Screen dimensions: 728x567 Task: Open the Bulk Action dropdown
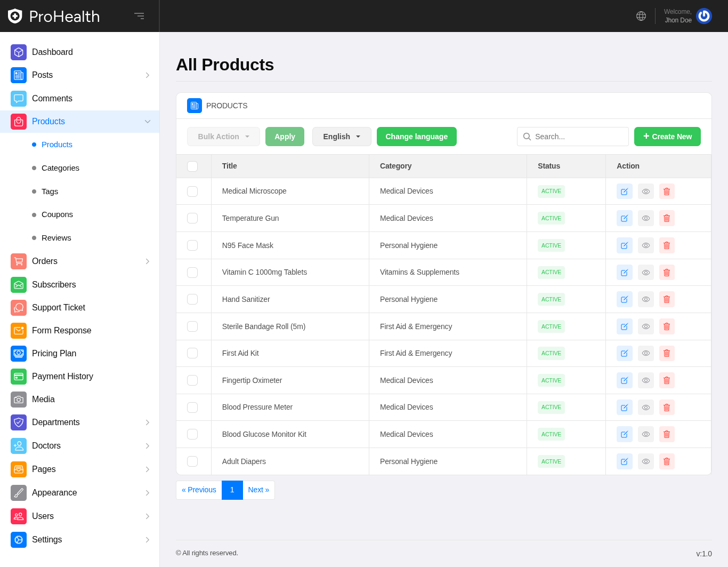(x=223, y=137)
